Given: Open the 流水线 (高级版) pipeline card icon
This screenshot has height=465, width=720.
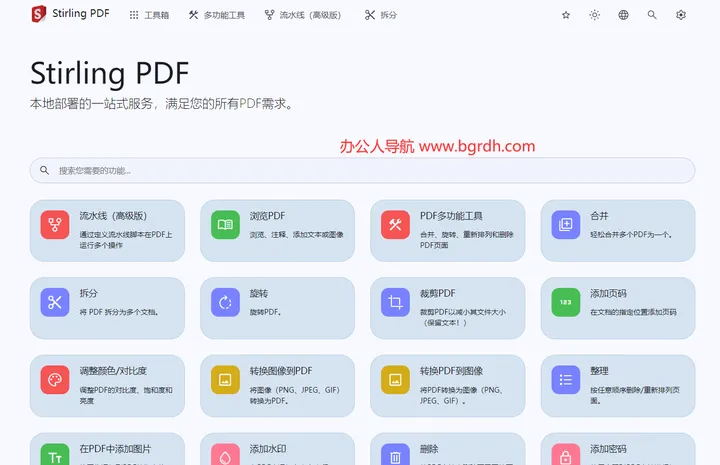Looking at the screenshot, I should pyautogui.click(x=55, y=224).
